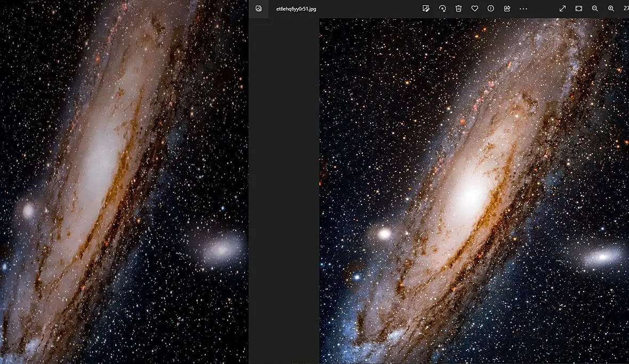Fit image to window

pos(579,9)
